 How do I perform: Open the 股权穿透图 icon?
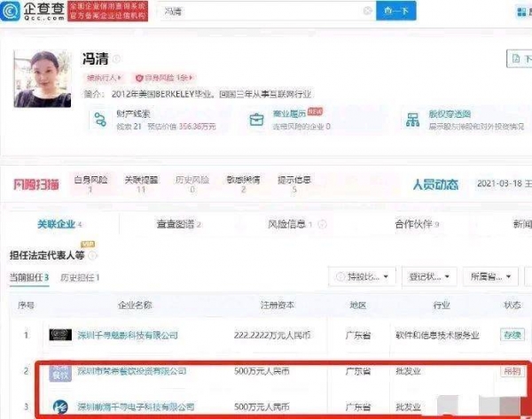click(x=411, y=120)
